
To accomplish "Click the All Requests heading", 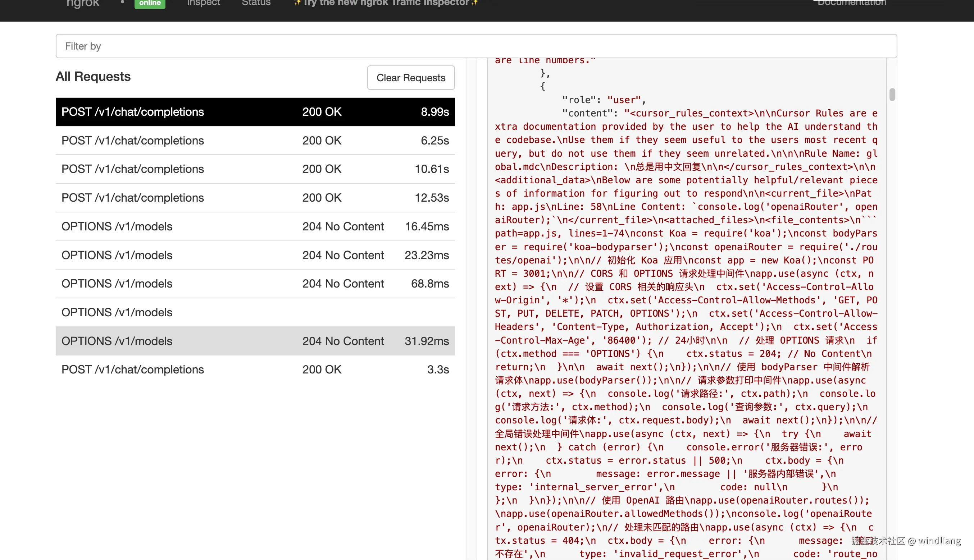I will pyautogui.click(x=93, y=77).
